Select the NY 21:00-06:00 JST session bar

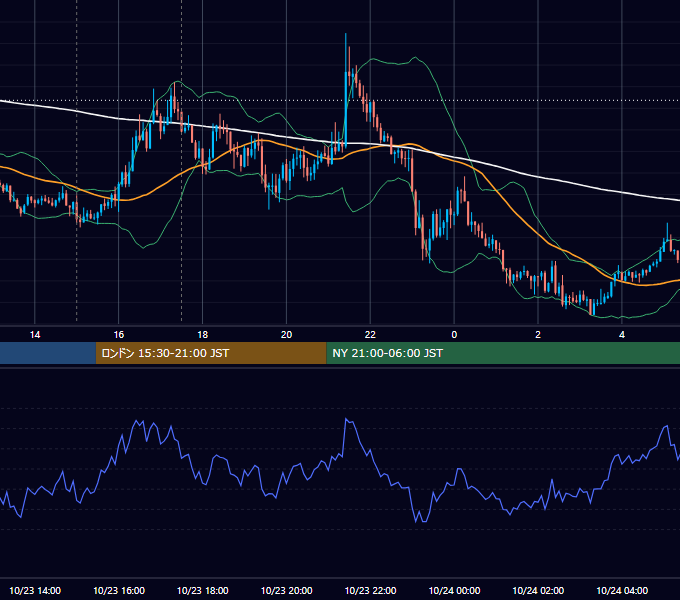point(503,353)
